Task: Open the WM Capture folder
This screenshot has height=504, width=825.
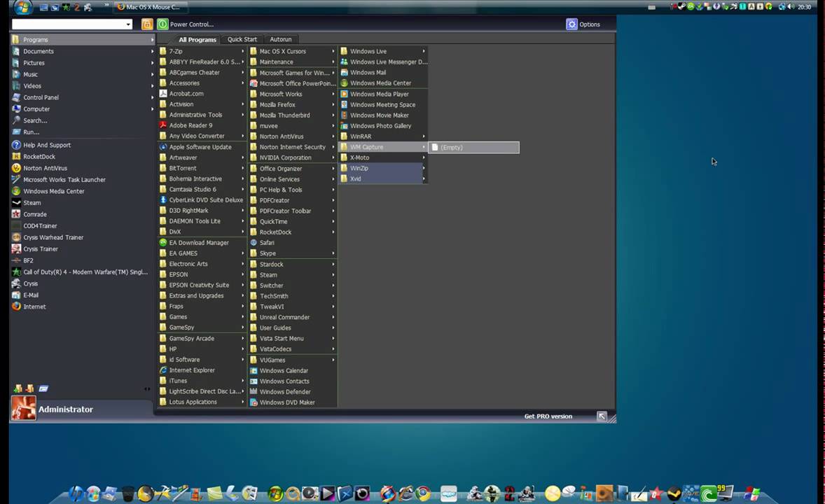Action: coord(383,147)
